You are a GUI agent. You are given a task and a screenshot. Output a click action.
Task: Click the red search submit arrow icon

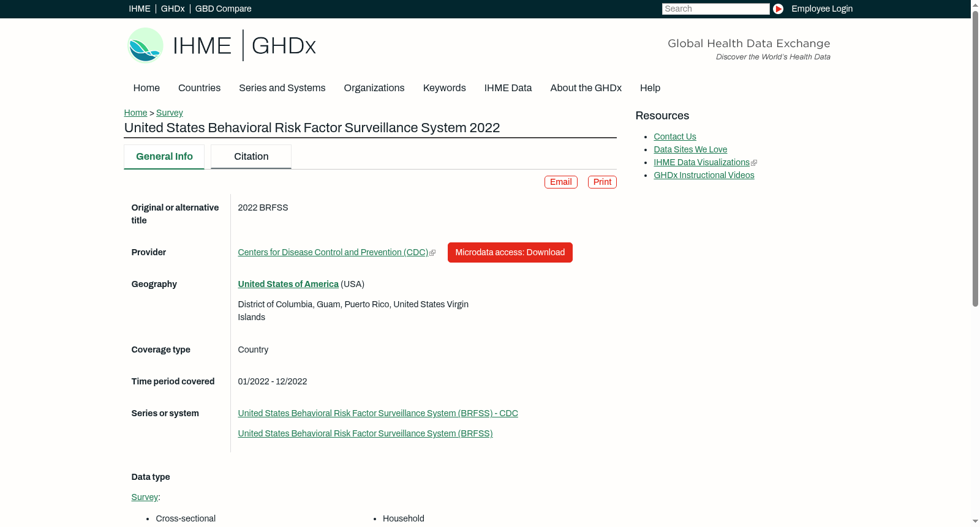(778, 9)
